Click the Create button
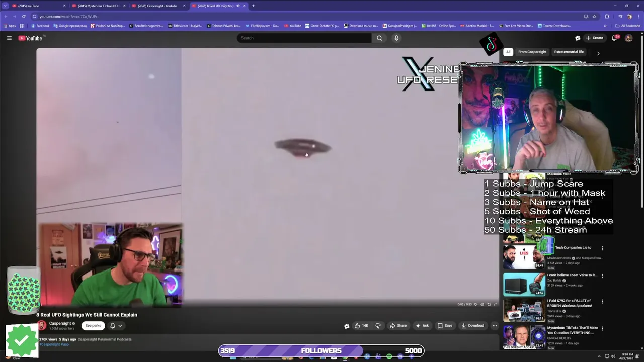Image resolution: width=644 pixels, height=362 pixels. [595, 38]
